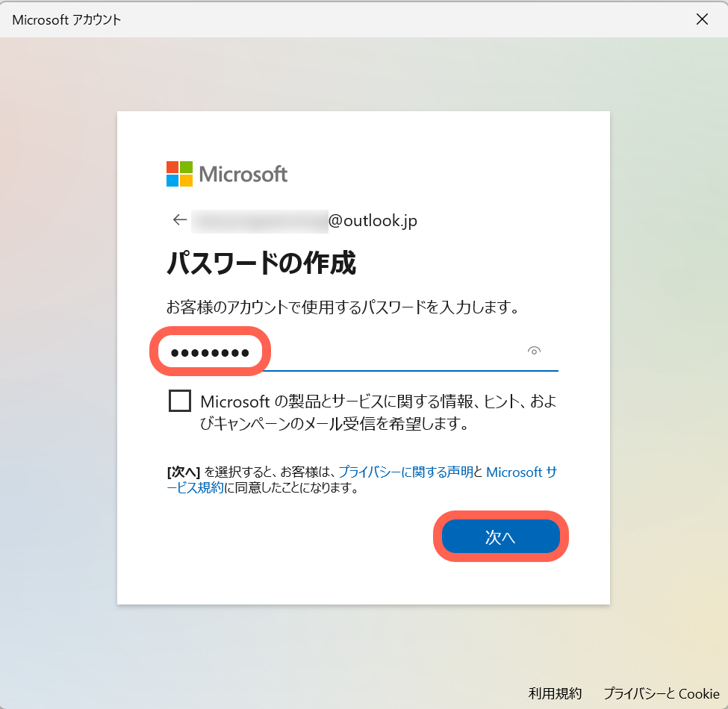Viewport: 728px width, 709px height.
Task: Open the プライバシーに関する声明 link
Action: pos(405,472)
